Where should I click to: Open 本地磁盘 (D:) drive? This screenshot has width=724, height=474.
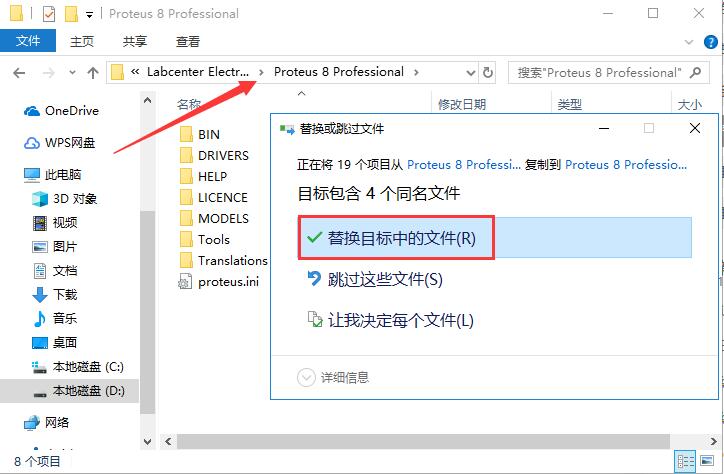pos(79,391)
